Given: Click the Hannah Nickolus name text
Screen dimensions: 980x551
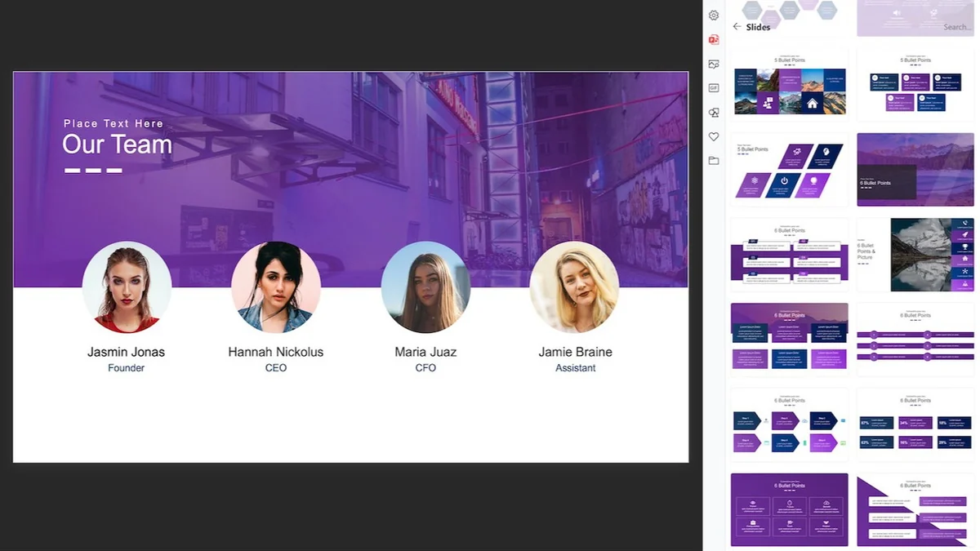Looking at the screenshot, I should 276,352.
